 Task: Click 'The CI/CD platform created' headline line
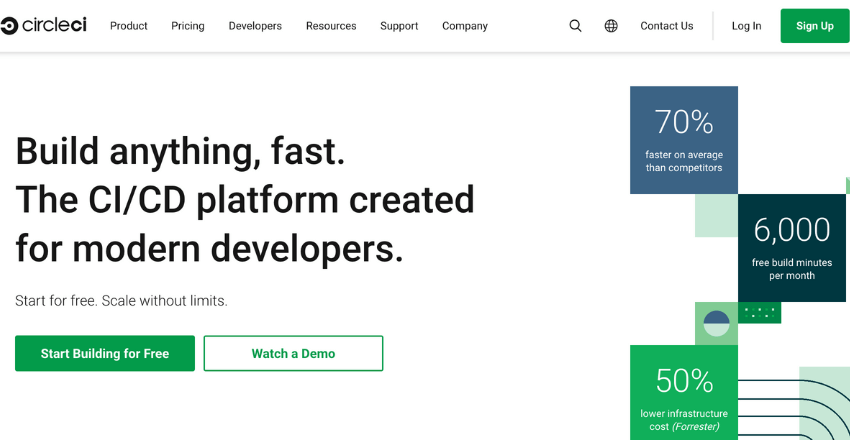click(245, 200)
